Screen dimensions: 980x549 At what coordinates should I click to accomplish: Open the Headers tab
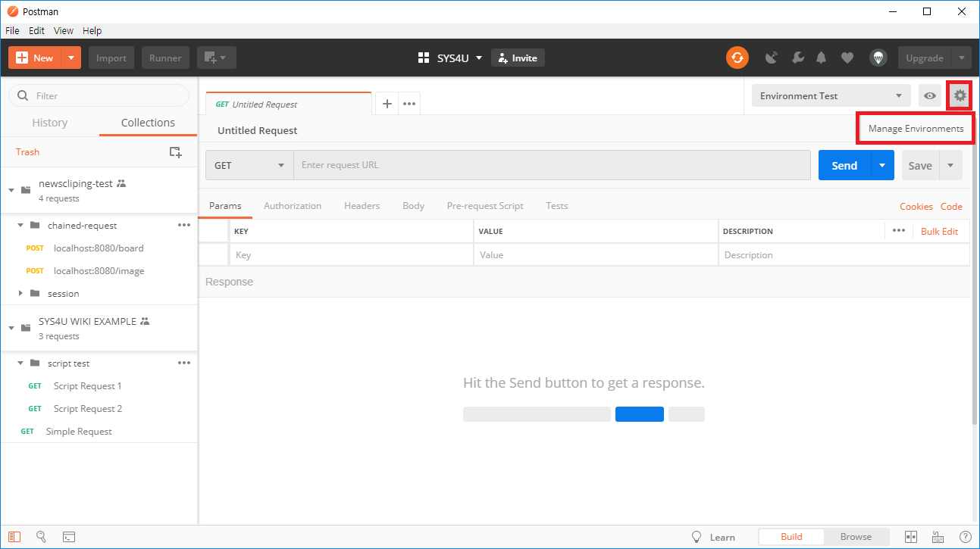coord(362,206)
